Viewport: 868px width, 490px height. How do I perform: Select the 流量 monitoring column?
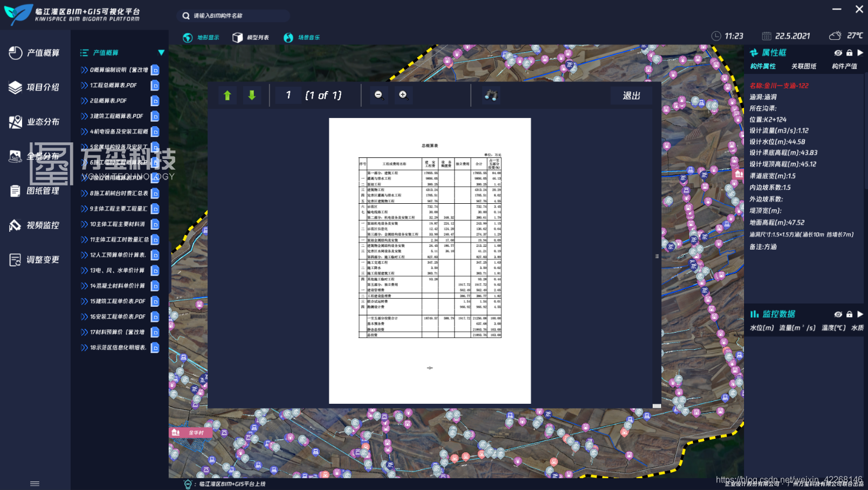tap(797, 328)
